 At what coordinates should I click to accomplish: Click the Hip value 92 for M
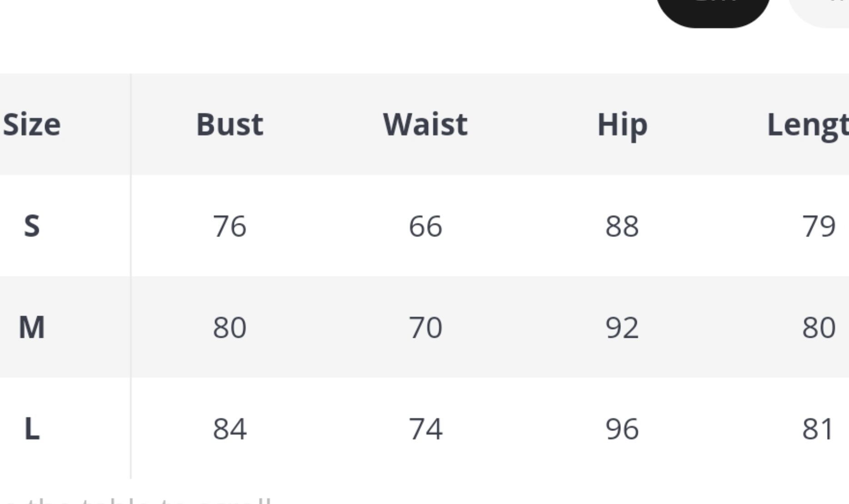point(622,327)
